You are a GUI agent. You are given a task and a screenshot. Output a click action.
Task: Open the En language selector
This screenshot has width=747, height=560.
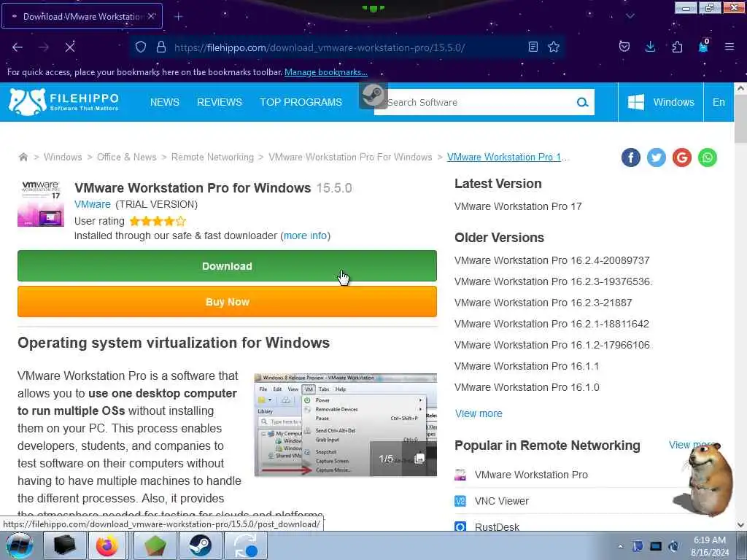(719, 102)
